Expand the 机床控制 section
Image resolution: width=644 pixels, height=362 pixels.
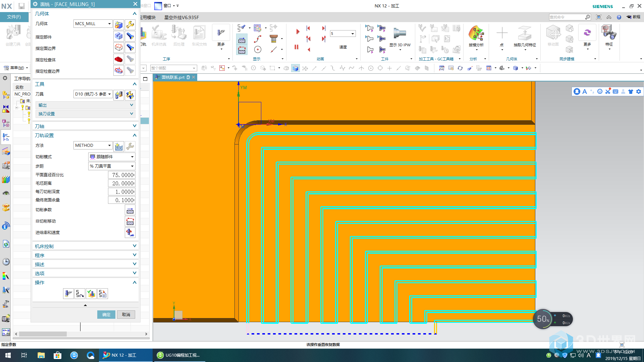(86, 246)
